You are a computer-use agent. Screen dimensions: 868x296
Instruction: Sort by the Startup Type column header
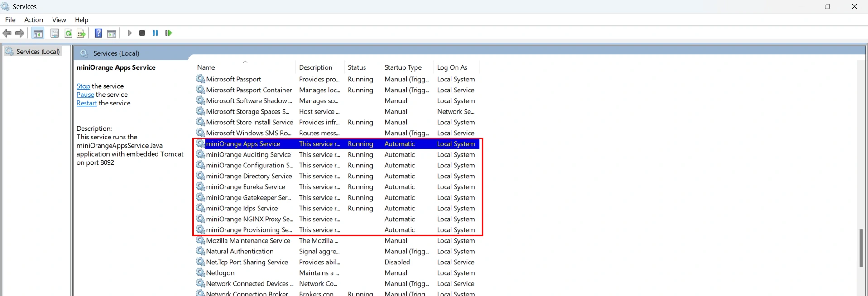point(407,67)
